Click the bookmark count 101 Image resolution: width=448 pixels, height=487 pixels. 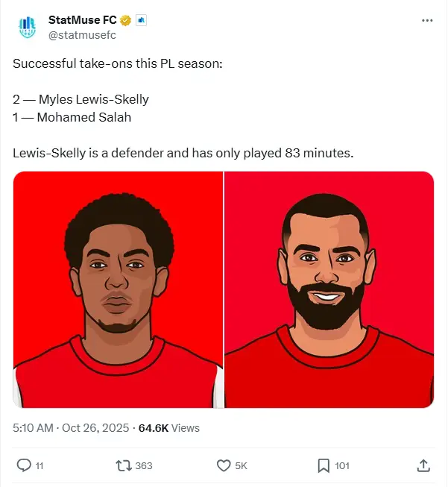342,465
